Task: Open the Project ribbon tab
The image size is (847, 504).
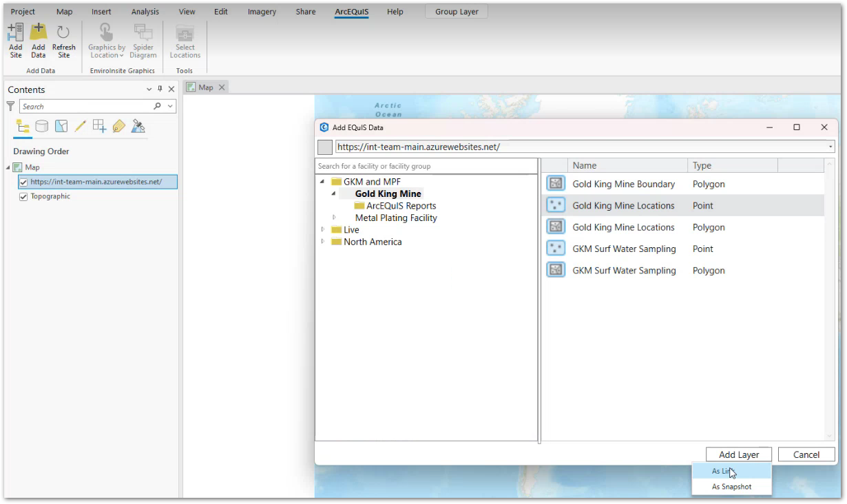Action: coord(23,12)
